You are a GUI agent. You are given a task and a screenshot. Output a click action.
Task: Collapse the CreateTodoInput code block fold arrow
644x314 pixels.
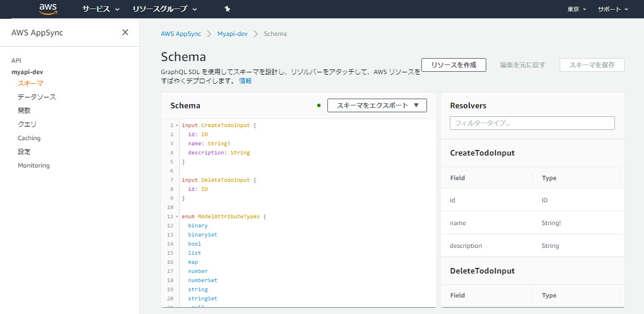click(177, 125)
